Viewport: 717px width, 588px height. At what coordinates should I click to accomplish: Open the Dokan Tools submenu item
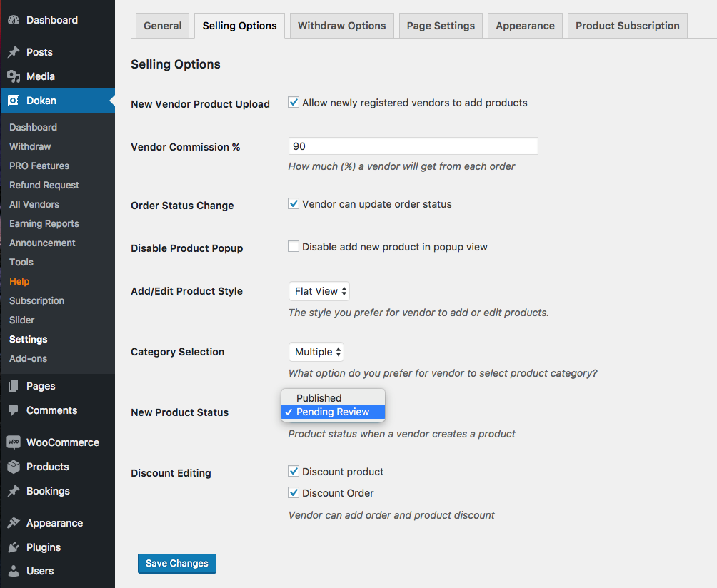point(21,262)
